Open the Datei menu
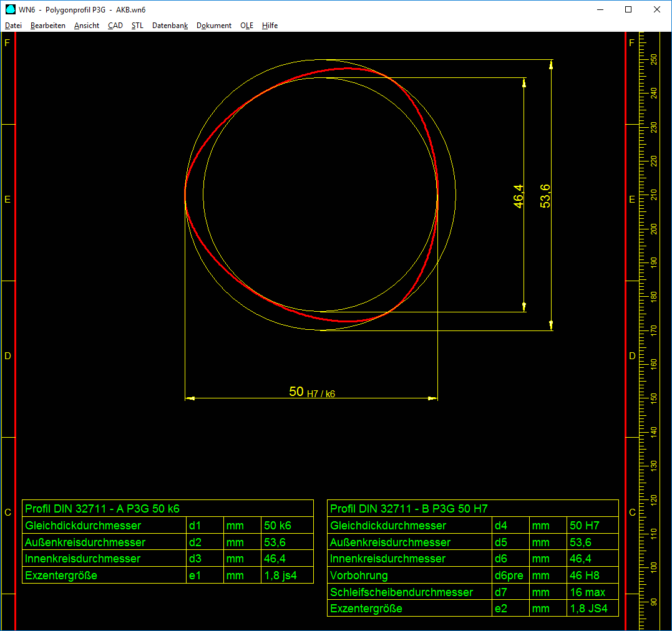Image resolution: width=672 pixels, height=631 pixels. click(x=13, y=26)
